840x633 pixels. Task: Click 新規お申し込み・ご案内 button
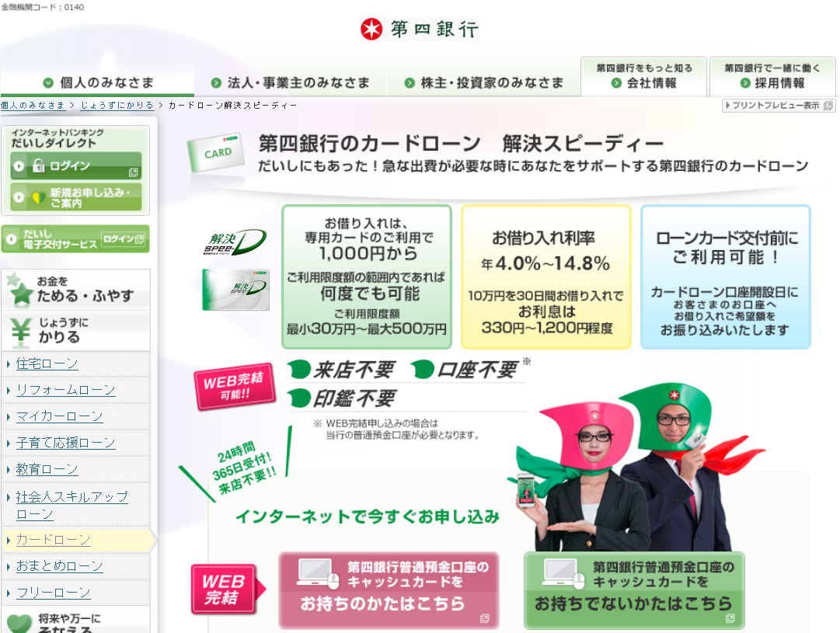coord(76,197)
